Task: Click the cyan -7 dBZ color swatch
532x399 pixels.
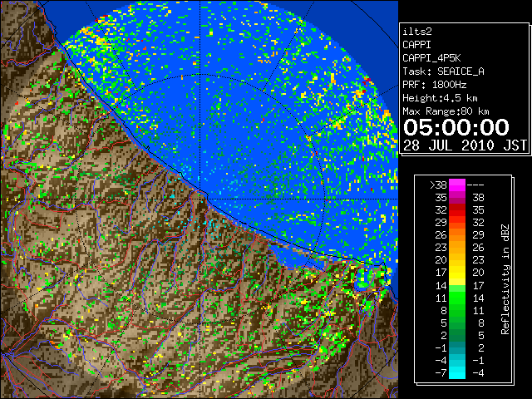Action: tap(457, 372)
